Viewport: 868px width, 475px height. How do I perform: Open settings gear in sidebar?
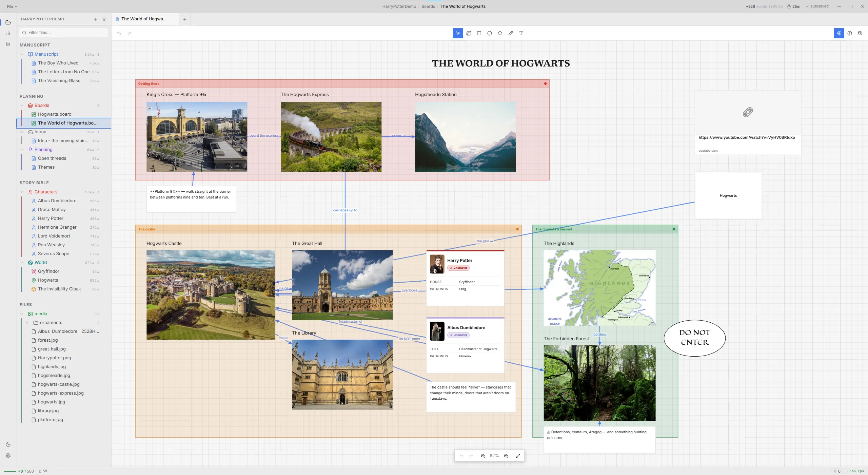click(x=8, y=455)
